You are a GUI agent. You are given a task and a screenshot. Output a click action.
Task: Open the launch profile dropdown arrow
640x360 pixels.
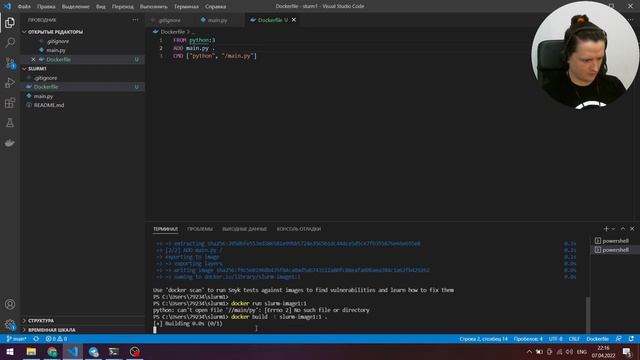pos(613,229)
